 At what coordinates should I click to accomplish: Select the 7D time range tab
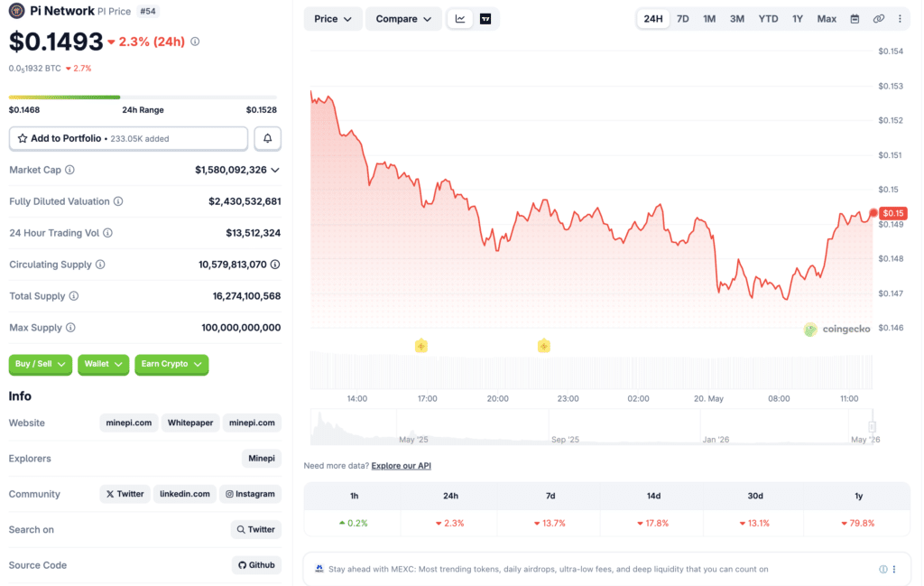coord(683,19)
